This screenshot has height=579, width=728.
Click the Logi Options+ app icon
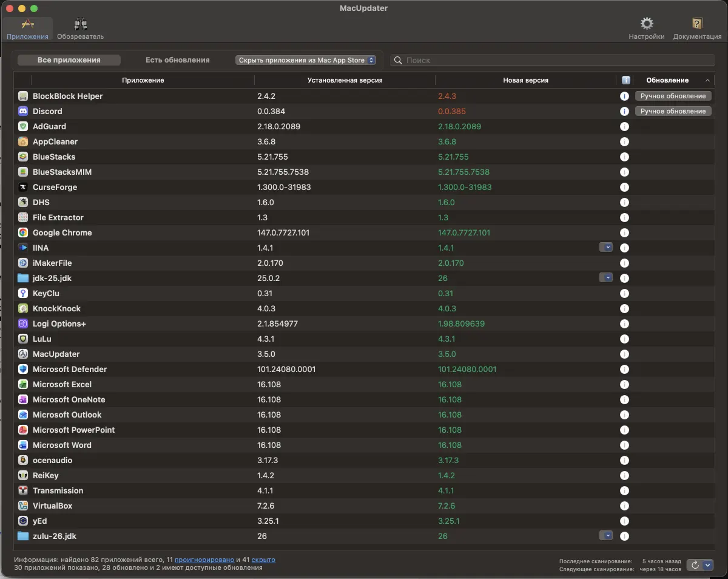click(23, 323)
